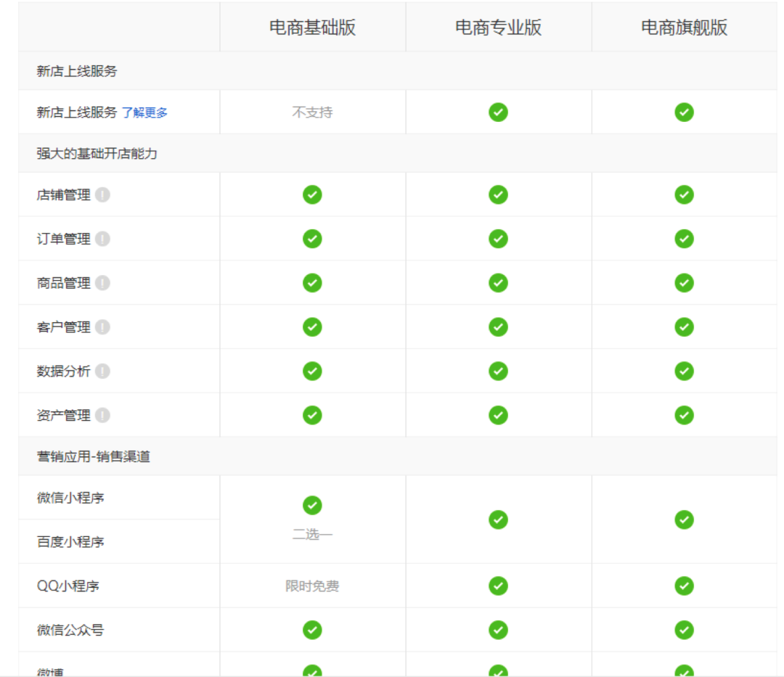
Task: Click the info icon next to 订单管理
Action: click(102, 239)
